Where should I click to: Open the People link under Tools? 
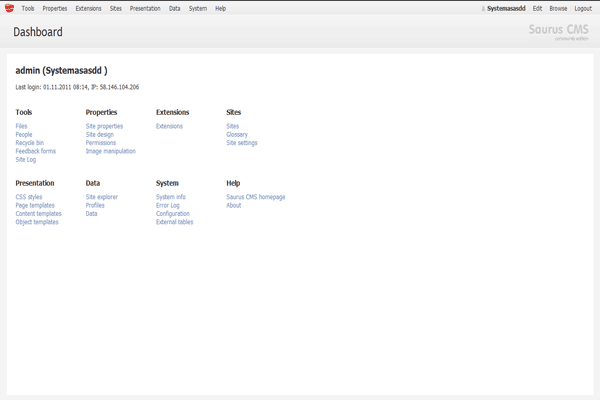[24, 134]
